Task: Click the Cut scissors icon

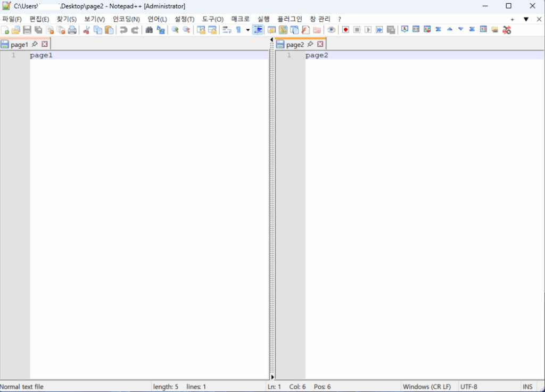Action: coord(86,30)
